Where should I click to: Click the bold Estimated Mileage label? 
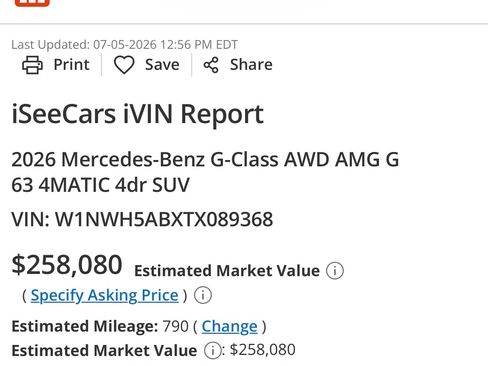tap(85, 326)
